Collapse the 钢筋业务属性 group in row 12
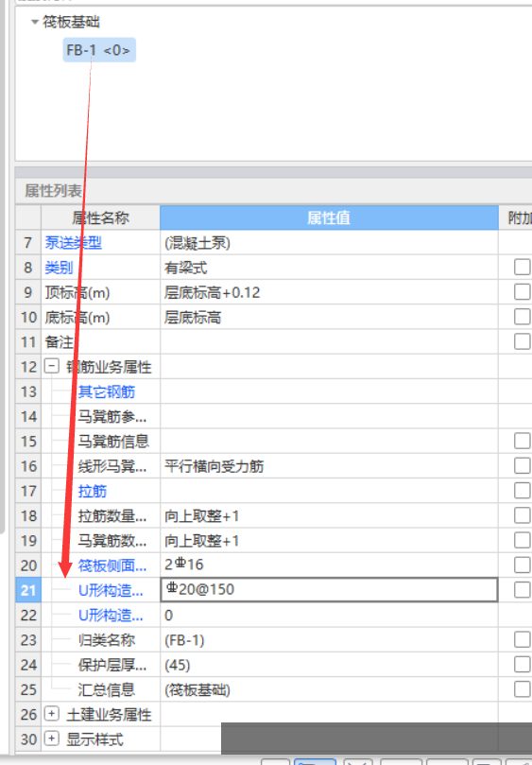 pyautogui.click(x=52, y=366)
